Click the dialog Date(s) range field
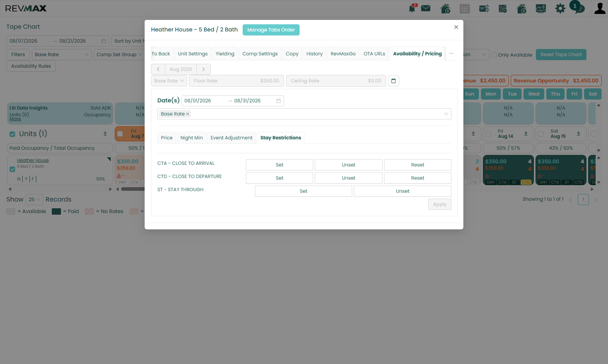The image size is (608, 364). [233, 101]
